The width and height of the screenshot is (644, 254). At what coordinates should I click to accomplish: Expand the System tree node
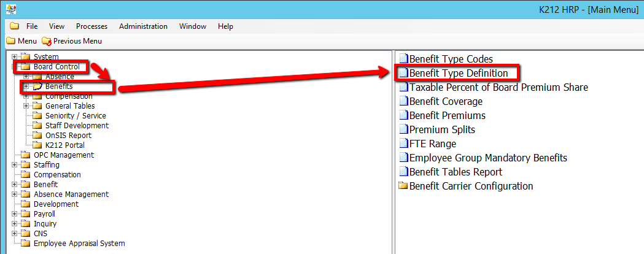coord(15,57)
